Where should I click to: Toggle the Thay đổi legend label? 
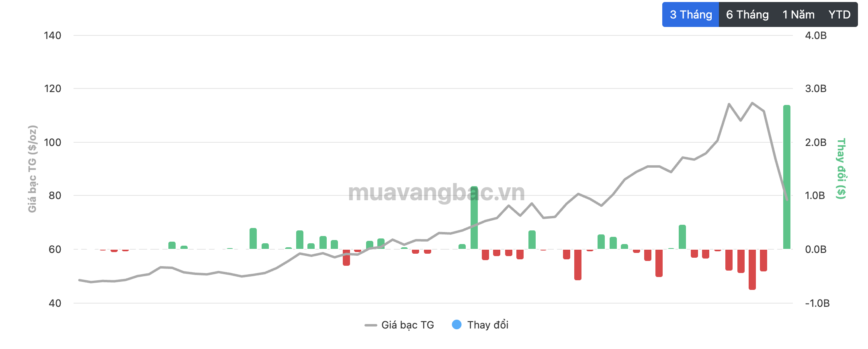coord(487,325)
